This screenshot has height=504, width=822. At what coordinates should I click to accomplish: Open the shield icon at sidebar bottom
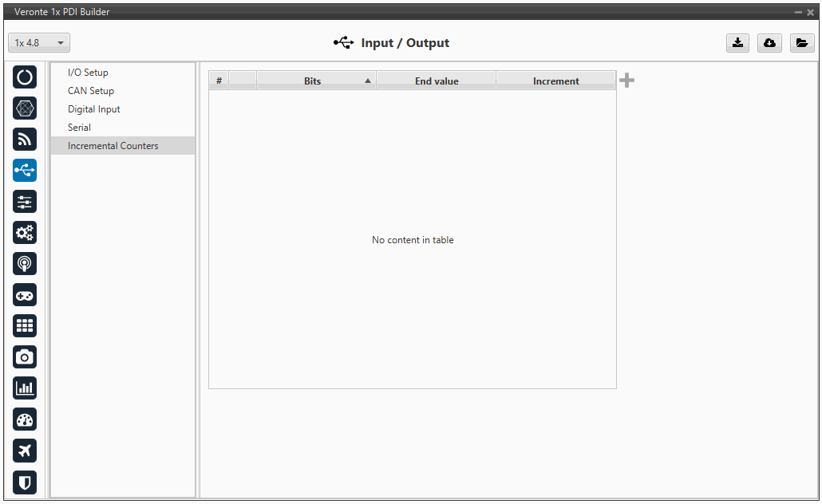(25, 482)
